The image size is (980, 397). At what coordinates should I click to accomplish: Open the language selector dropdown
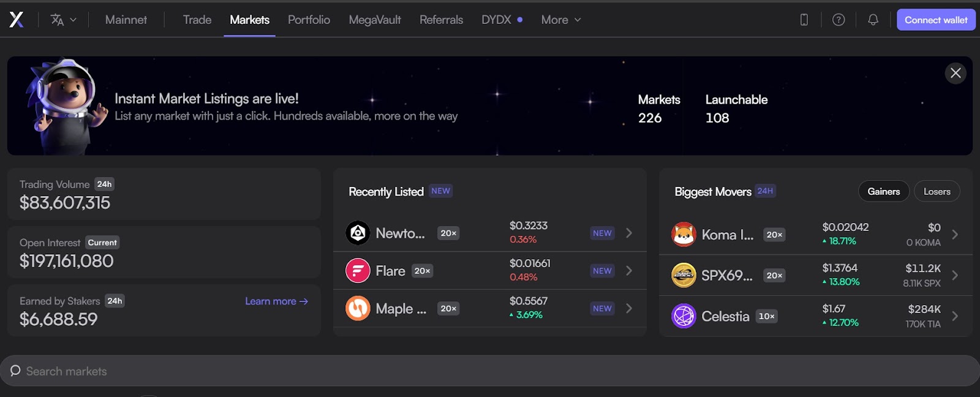coord(64,20)
